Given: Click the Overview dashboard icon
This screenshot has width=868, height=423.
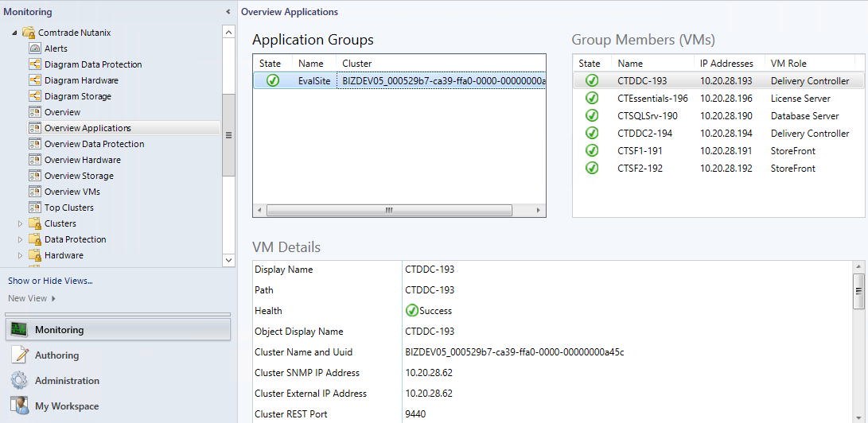Looking at the screenshot, I should point(35,112).
